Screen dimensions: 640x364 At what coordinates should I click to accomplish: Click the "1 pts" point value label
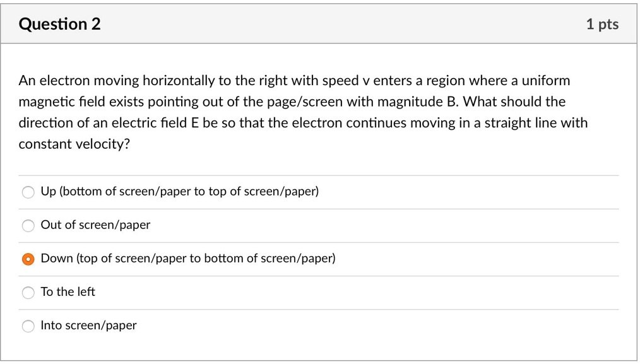pyautogui.click(x=603, y=23)
